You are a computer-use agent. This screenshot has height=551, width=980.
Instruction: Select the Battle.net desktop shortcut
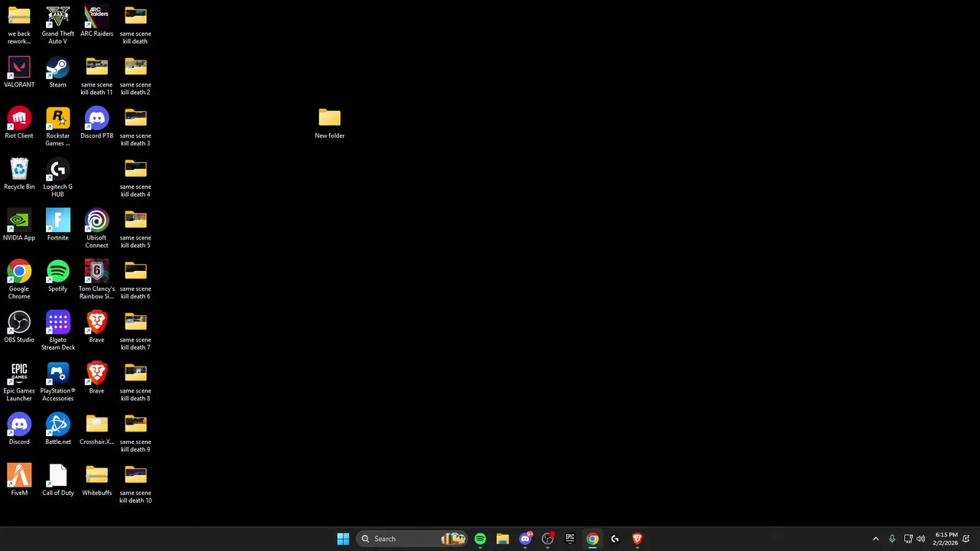coord(57,430)
